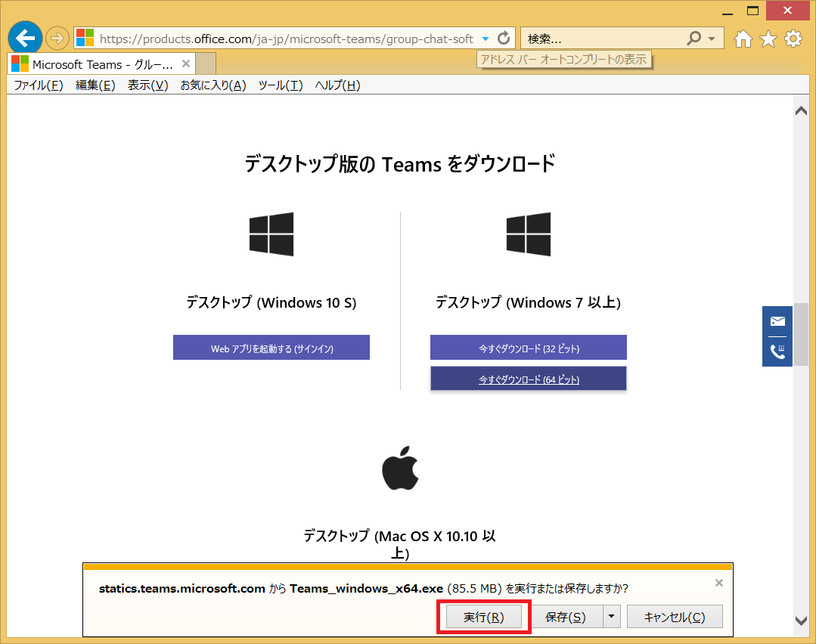Close the Internet Explorer window

tap(787, 11)
